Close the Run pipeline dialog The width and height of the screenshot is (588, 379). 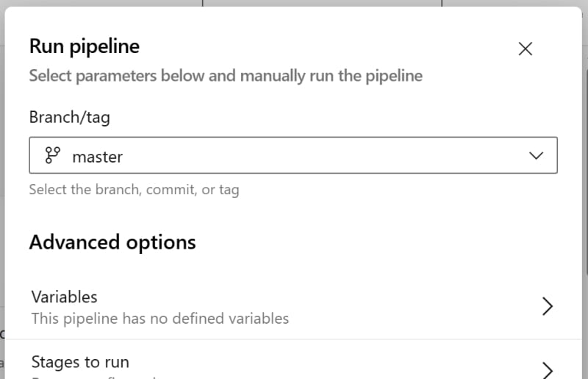[x=525, y=49]
